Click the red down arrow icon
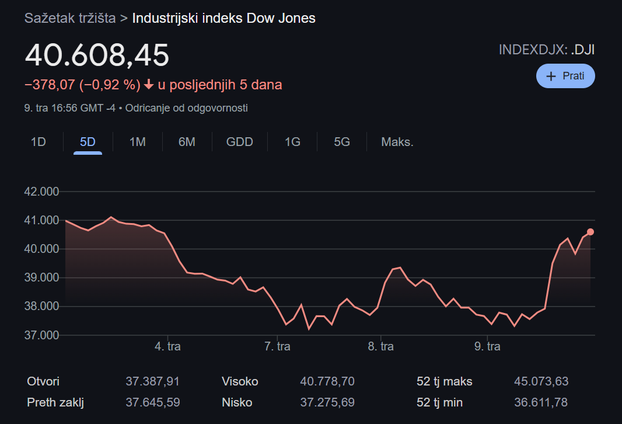The height and width of the screenshot is (424, 622). coord(149,84)
